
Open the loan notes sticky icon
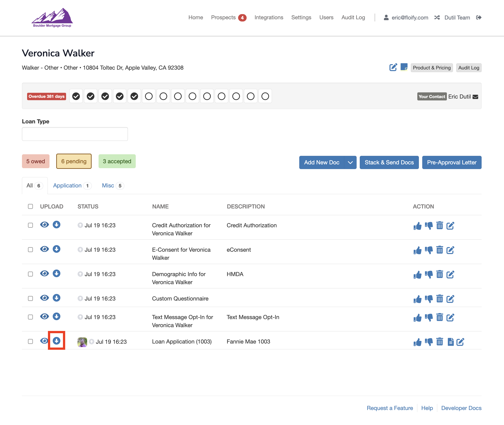(404, 67)
